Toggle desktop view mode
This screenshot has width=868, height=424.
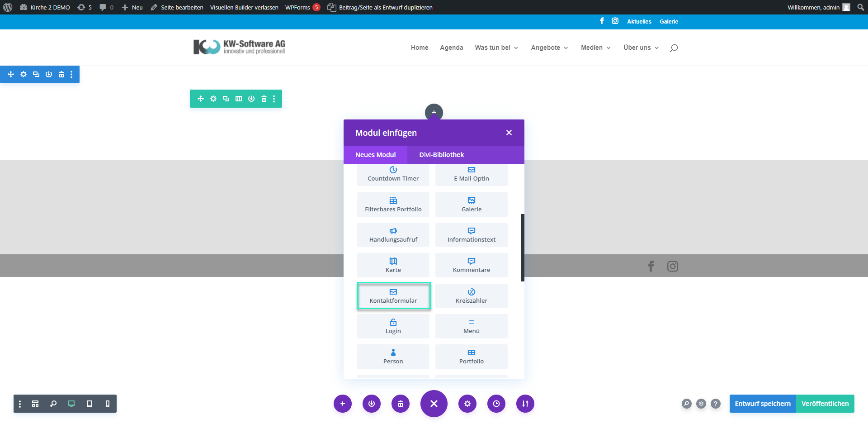pyautogui.click(x=71, y=404)
